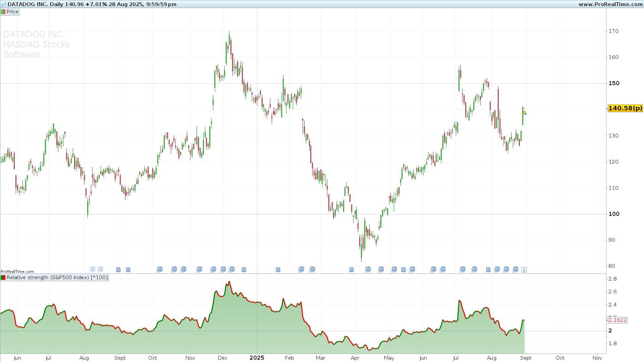Image resolution: width=644 pixels, height=362 pixels.
Task: Click the 2.1622 relative strength value tag
Action: click(618, 320)
